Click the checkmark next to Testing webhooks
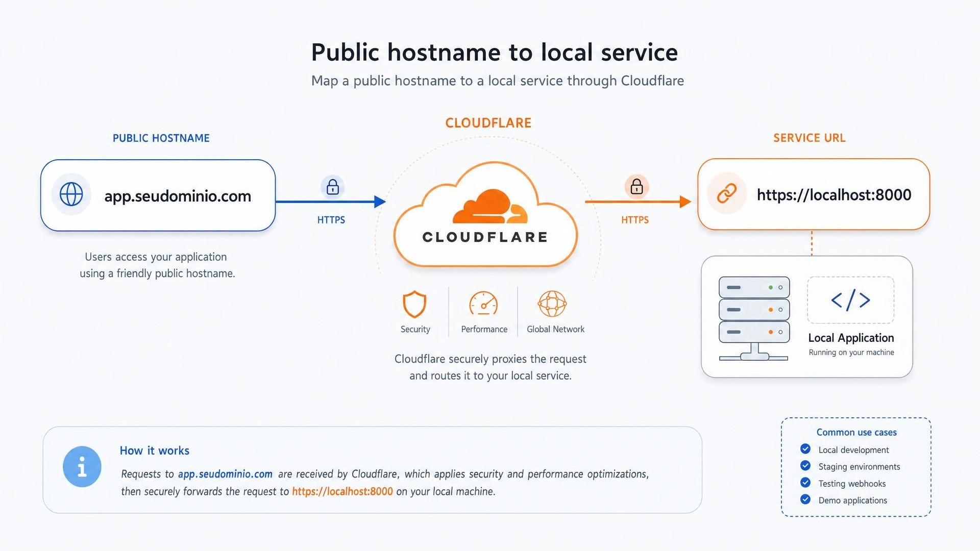The width and height of the screenshot is (980, 551). click(805, 483)
